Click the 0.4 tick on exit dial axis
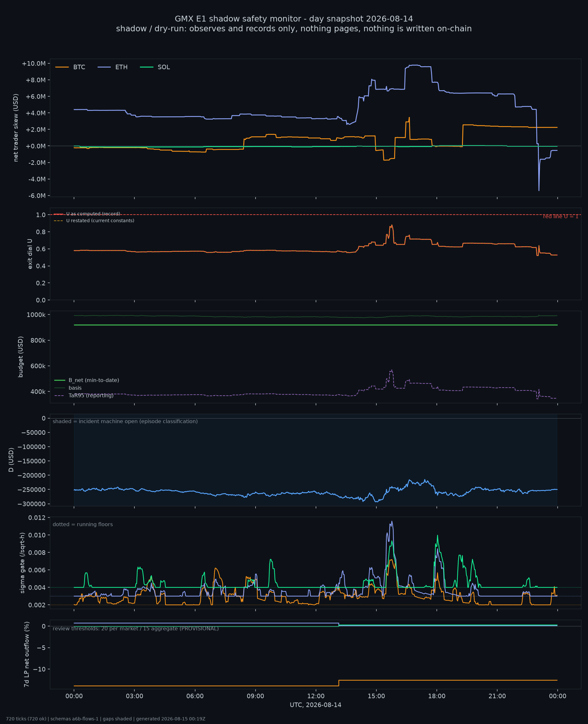588x724 pixels. point(41,266)
